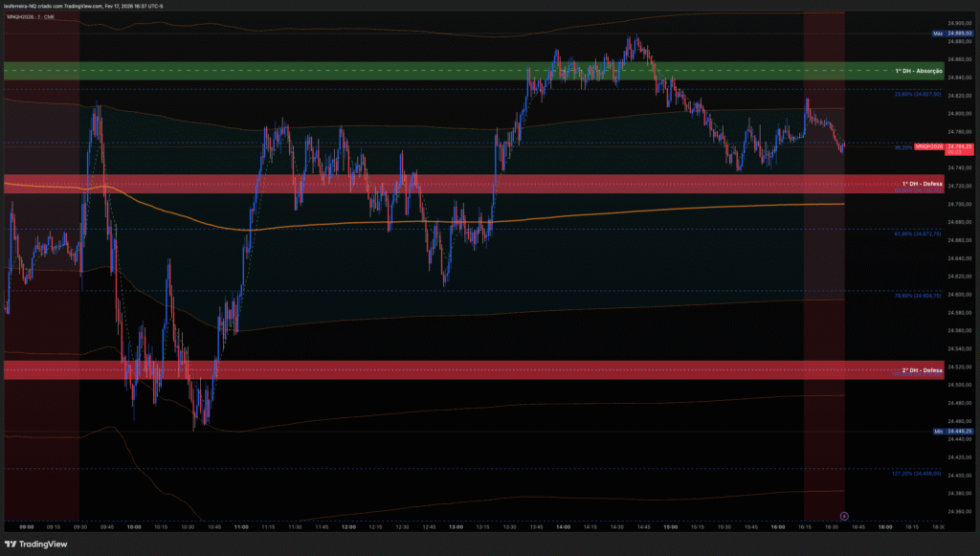The width and height of the screenshot is (980, 556).
Task: Click the 15:30 time axis label
Action: point(724,527)
